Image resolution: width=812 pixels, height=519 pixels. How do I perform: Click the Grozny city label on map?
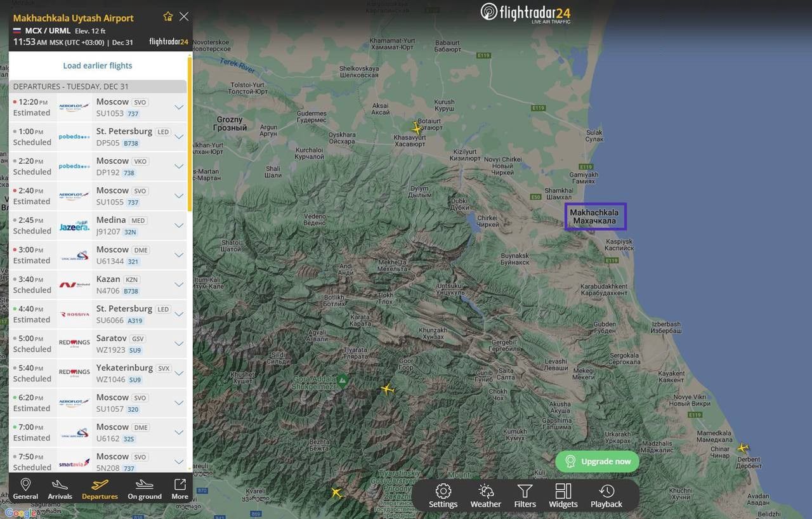(x=230, y=123)
